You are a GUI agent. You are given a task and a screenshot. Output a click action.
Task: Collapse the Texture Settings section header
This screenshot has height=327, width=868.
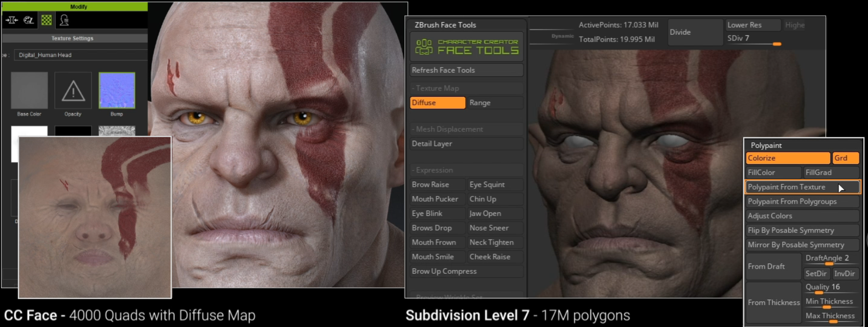pyautogui.click(x=75, y=38)
